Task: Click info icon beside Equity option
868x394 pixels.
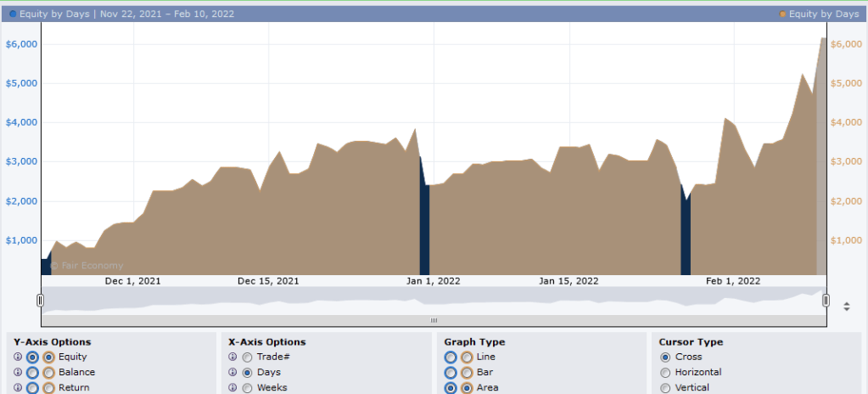Action: 18,357
